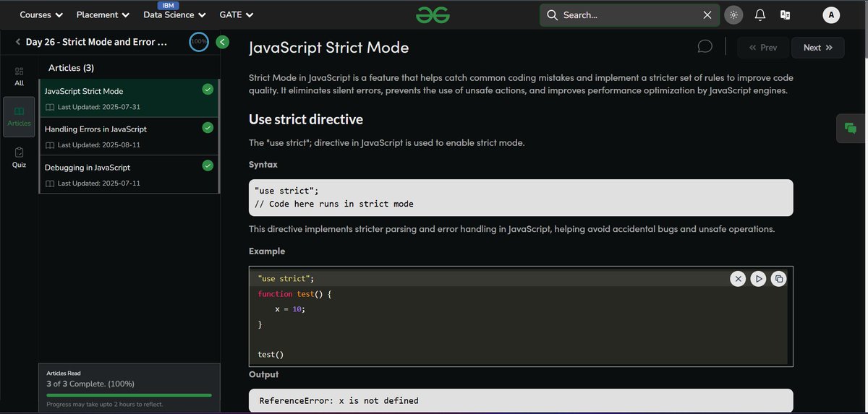Open JavaScript Strict Mode article
Viewport: 868px width, 414px height.
(129, 98)
